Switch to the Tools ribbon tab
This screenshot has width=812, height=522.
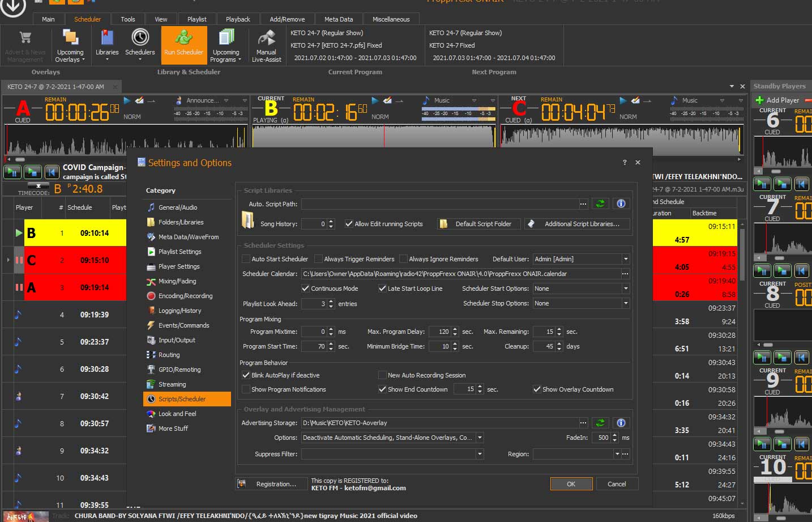(128, 19)
